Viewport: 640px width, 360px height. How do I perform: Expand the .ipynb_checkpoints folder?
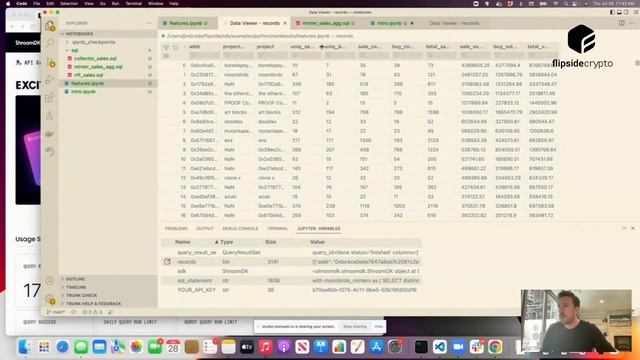[x=93, y=42]
